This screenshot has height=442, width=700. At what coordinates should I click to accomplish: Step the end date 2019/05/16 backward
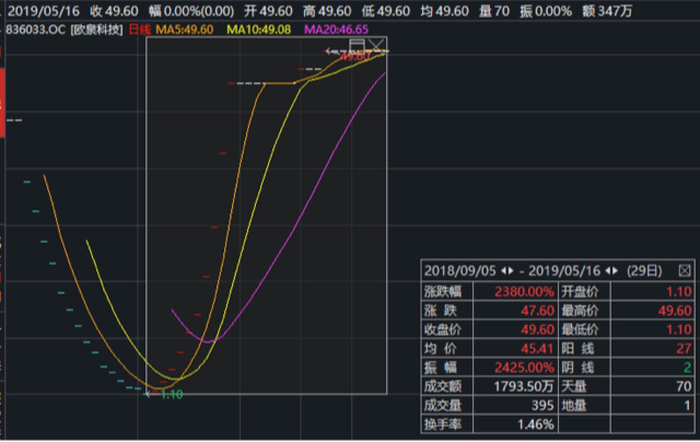(608, 271)
